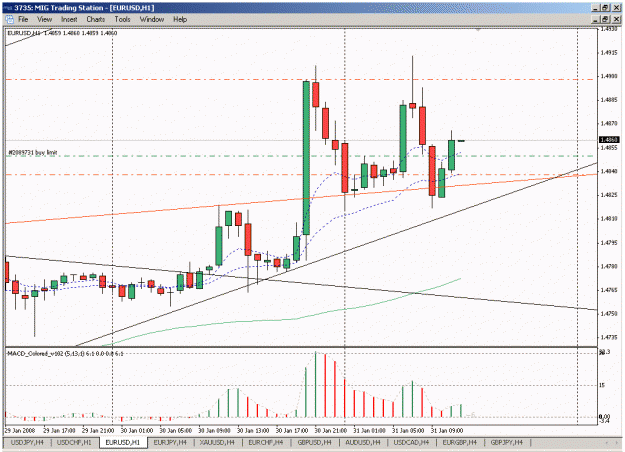Open the Charts menu
Image resolution: width=625 pixels, height=452 pixels.
coord(96,19)
